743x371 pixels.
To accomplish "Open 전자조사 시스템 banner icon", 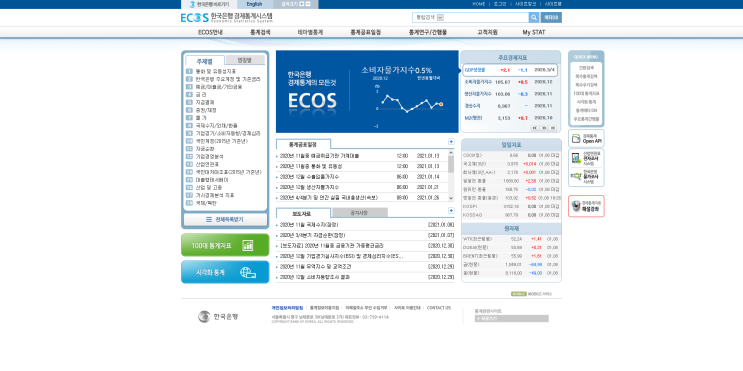I will coord(586,158).
